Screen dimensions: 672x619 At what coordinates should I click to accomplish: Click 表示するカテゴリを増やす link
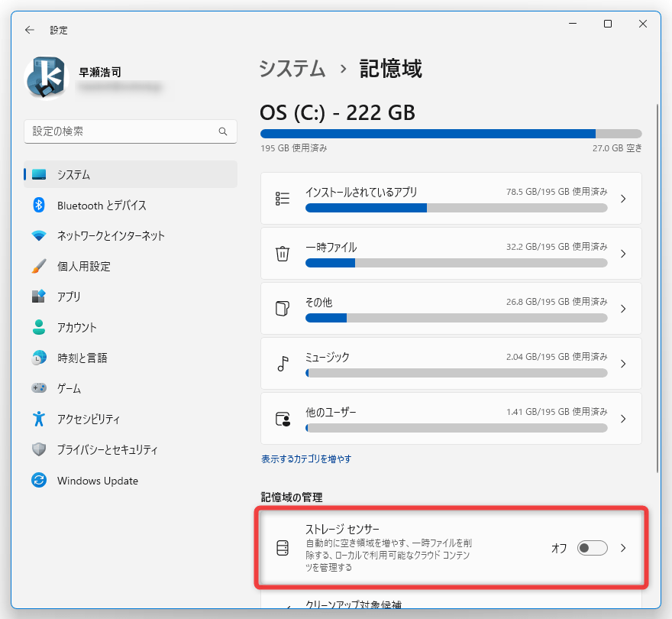tap(306, 459)
